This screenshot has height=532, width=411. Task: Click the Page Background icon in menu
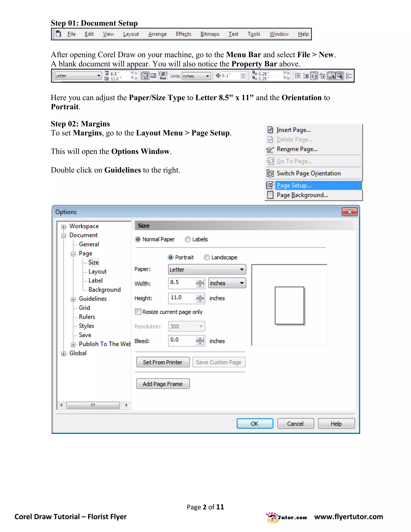pos(270,195)
